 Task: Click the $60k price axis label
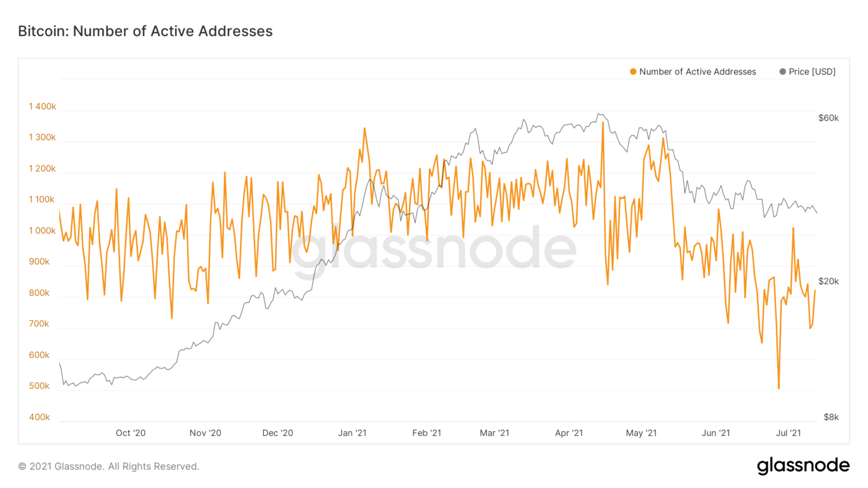click(828, 118)
